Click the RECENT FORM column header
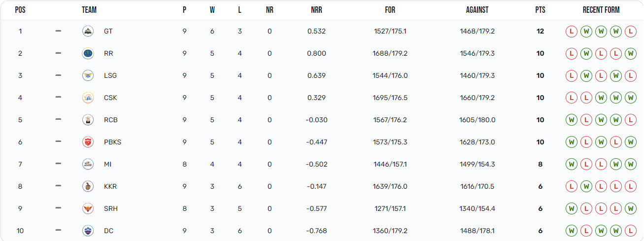The image size is (644, 241). coord(601,10)
